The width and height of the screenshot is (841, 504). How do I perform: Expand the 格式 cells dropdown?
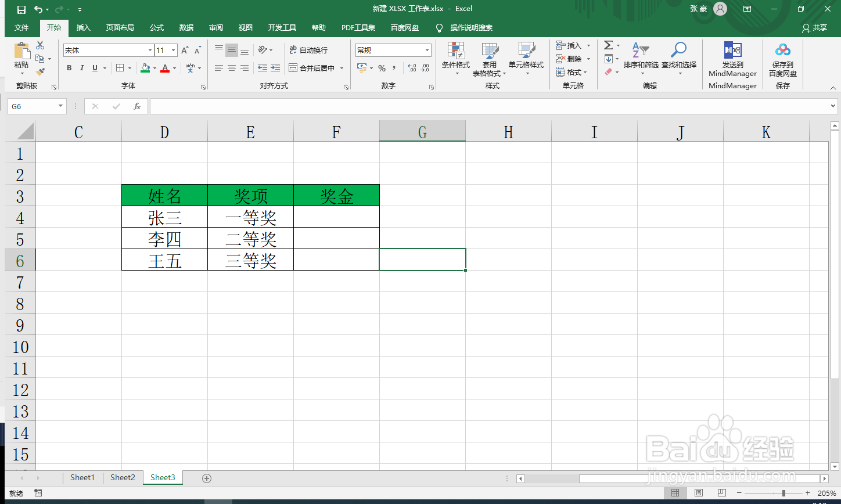[585, 73]
